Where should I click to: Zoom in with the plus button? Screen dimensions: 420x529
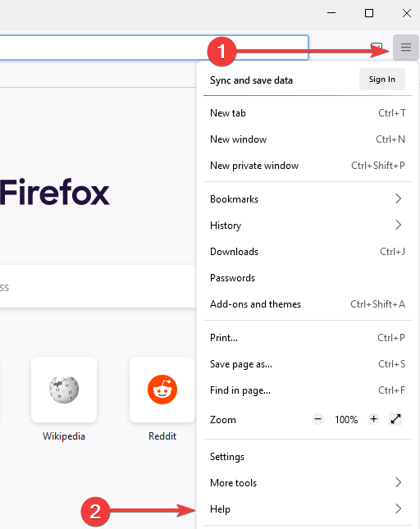373,419
